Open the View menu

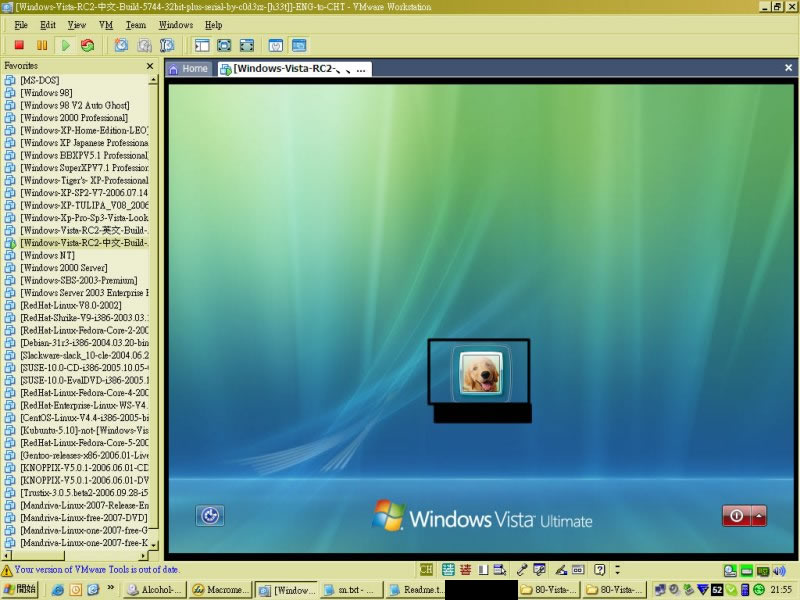[x=77, y=25]
